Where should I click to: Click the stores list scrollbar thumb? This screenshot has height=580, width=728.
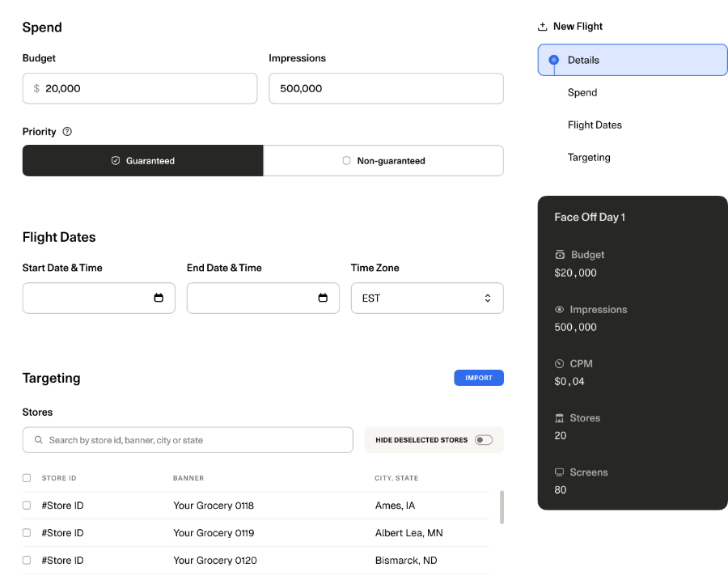click(x=502, y=507)
